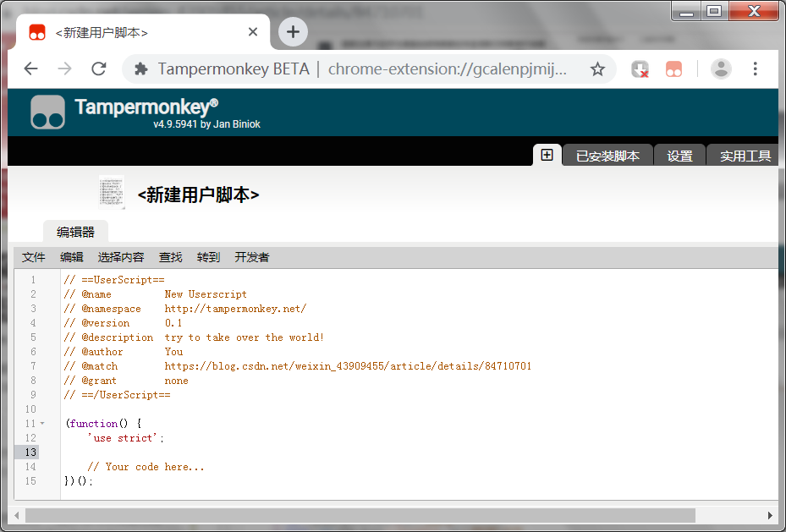Click the script thumbnail icon beside title
Viewport: 786px width, 532px height.
point(112,192)
